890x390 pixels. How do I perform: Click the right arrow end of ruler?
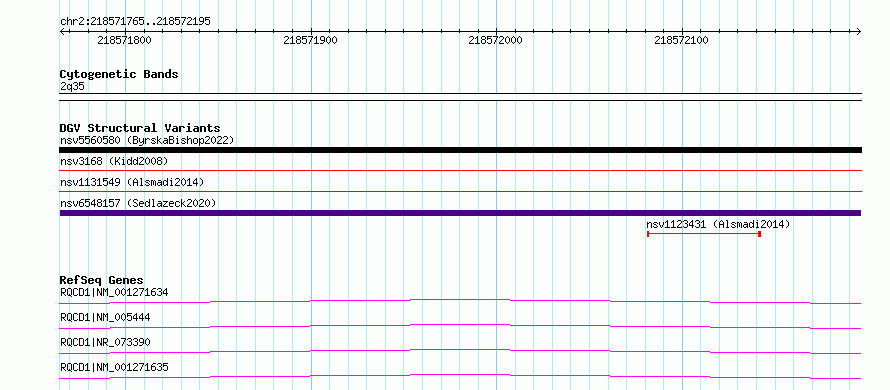coord(858,31)
